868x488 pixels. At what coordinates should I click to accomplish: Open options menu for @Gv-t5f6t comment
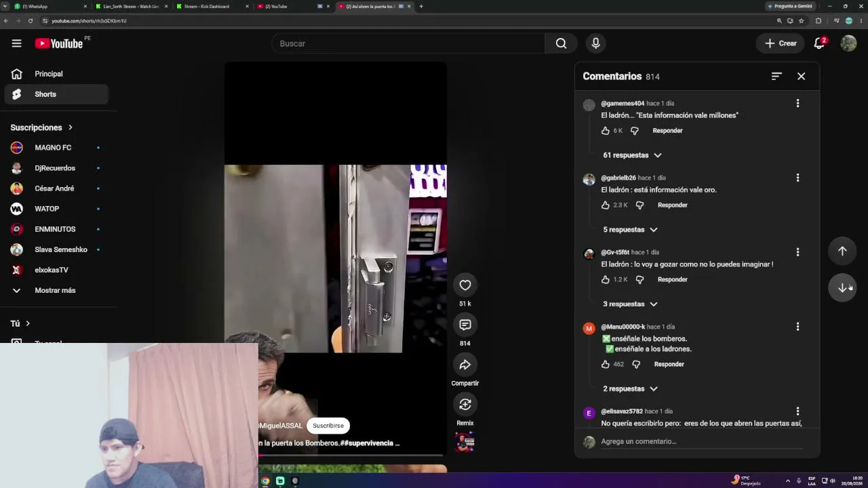[797, 252]
